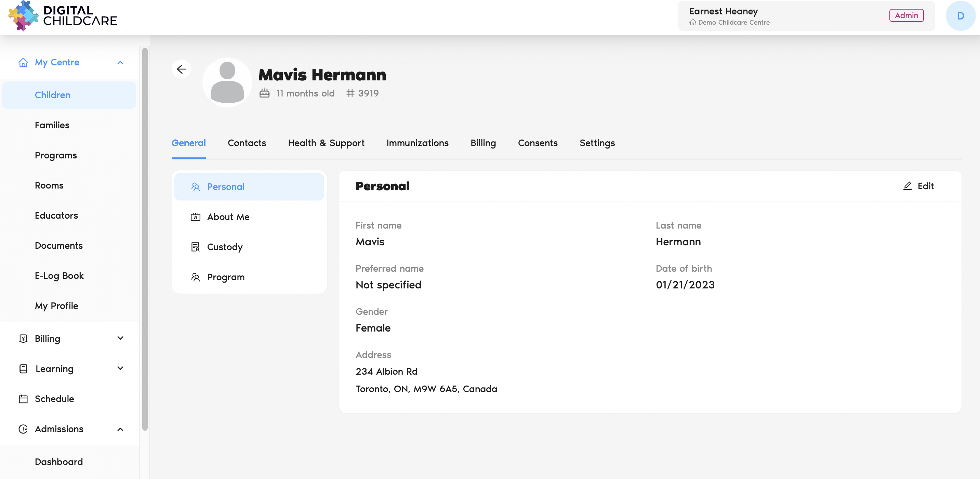The width and height of the screenshot is (980, 479).
Task: Click the Program person icon
Action: coord(195,277)
